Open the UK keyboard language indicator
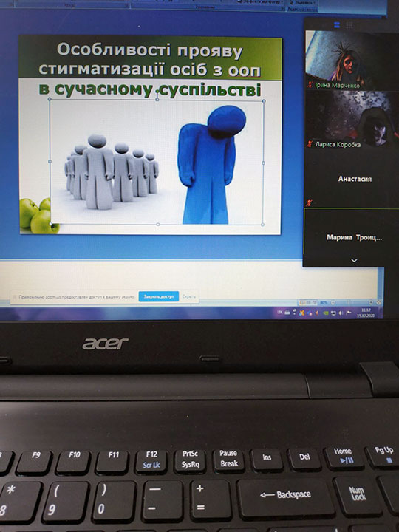Viewport: 399px width, 532px height. pos(280,312)
